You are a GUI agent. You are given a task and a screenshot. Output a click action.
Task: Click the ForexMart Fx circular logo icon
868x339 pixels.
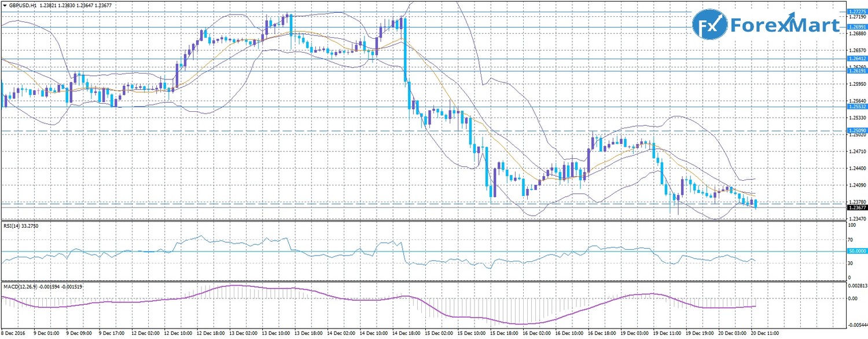pos(710,25)
